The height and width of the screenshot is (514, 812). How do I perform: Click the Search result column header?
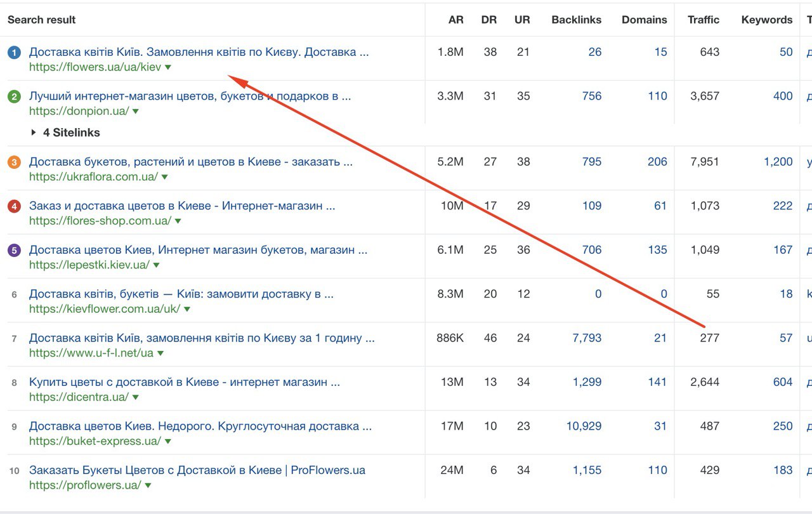tap(42, 20)
